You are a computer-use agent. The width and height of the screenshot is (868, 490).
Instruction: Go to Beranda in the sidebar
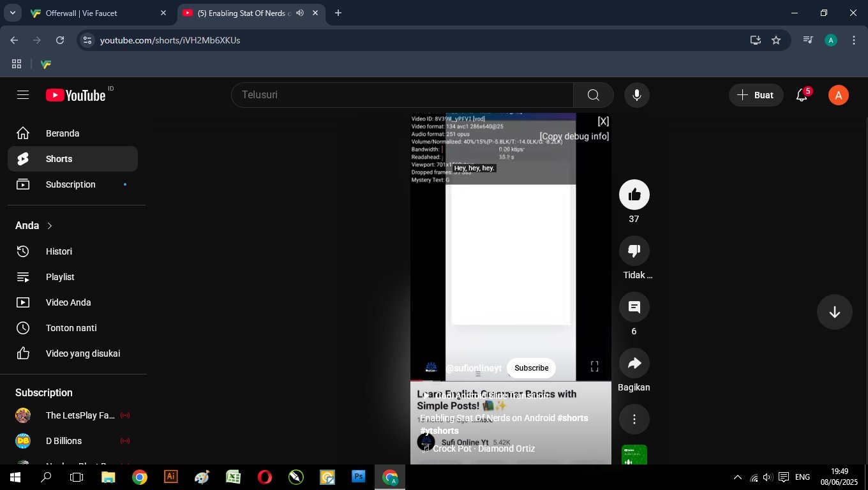click(73, 133)
